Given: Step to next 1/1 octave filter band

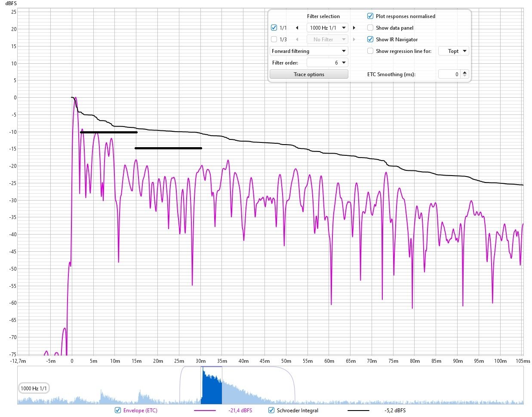Looking at the screenshot, I should [x=354, y=28].
